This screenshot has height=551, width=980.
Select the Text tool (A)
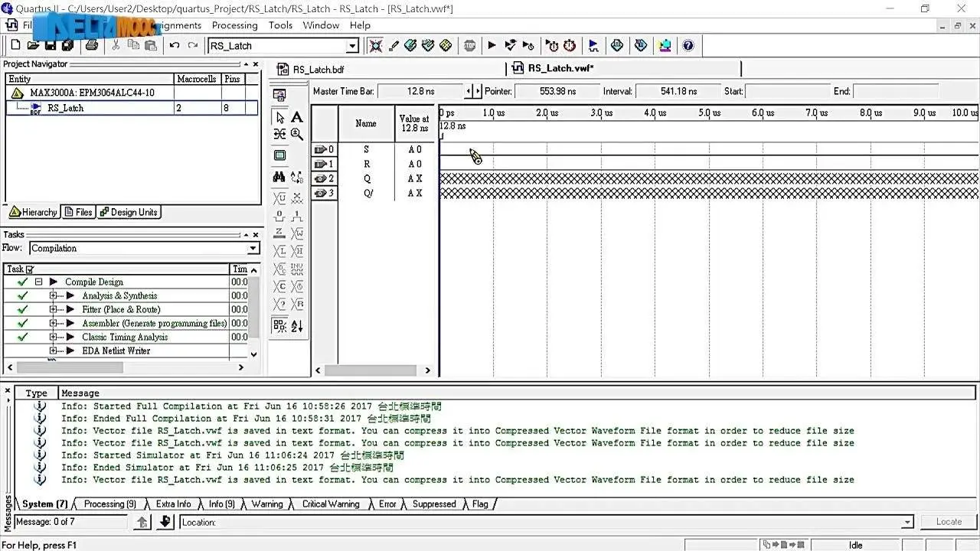297,117
